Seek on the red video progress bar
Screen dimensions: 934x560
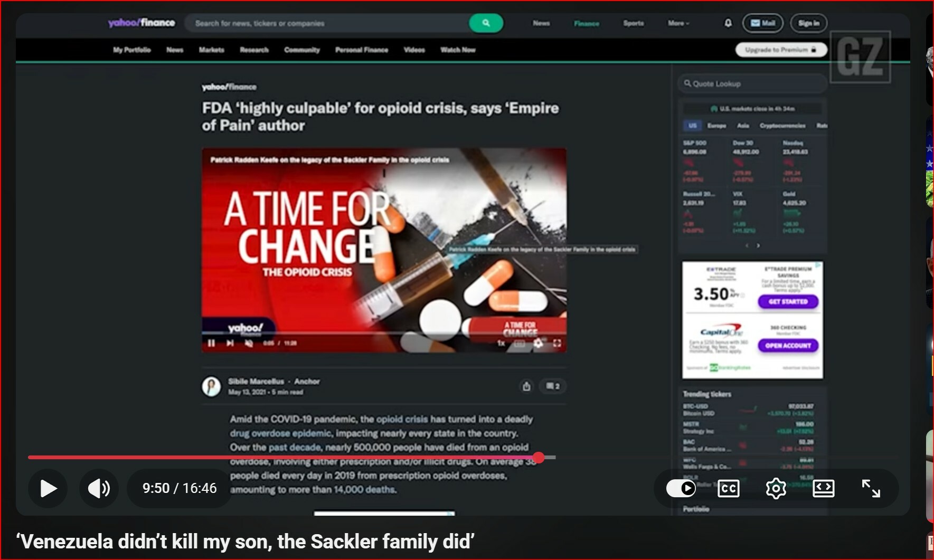point(291,458)
